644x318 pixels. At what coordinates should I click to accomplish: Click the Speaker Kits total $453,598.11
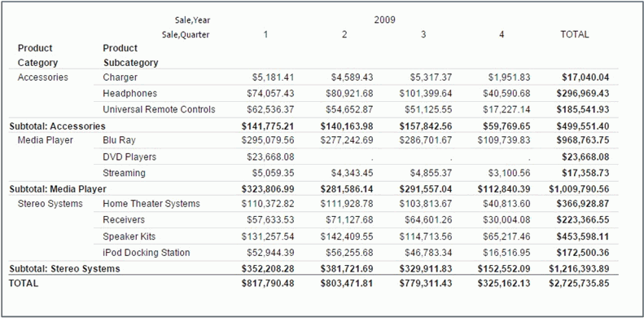(583, 236)
